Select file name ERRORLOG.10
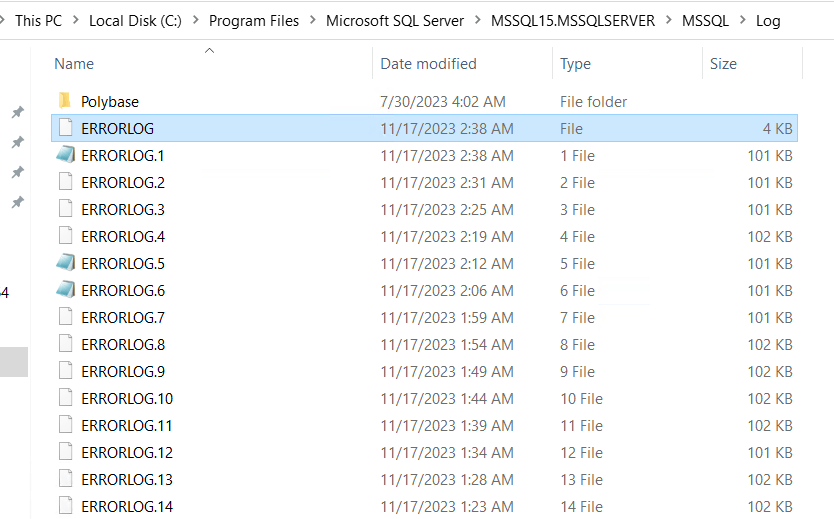This screenshot has width=834, height=519. (127, 399)
